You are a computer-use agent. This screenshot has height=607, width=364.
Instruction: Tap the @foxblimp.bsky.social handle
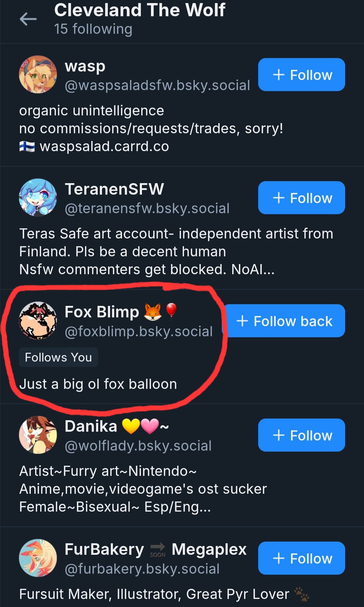pyautogui.click(x=139, y=331)
